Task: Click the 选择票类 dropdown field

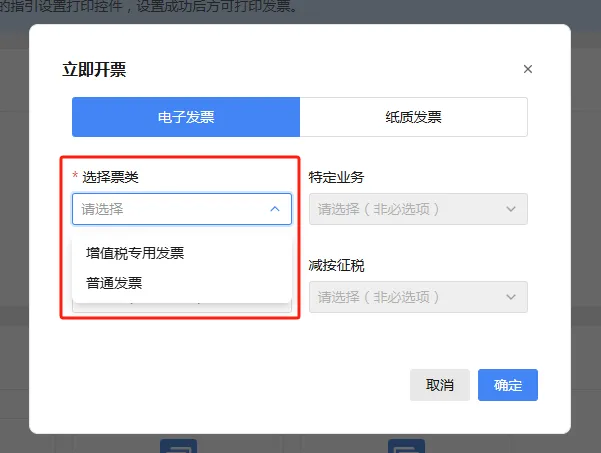Action: 182,209
